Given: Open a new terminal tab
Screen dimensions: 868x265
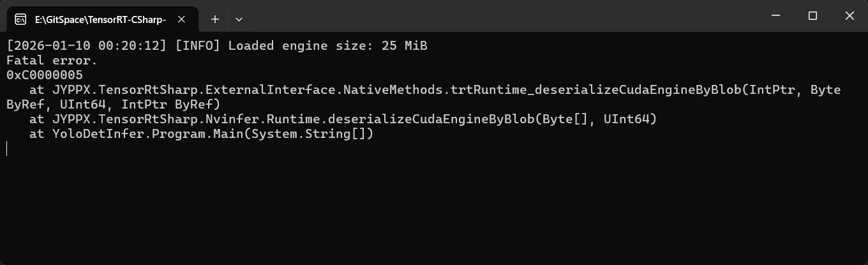Looking at the screenshot, I should pyautogui.click(x=215, y=20).
